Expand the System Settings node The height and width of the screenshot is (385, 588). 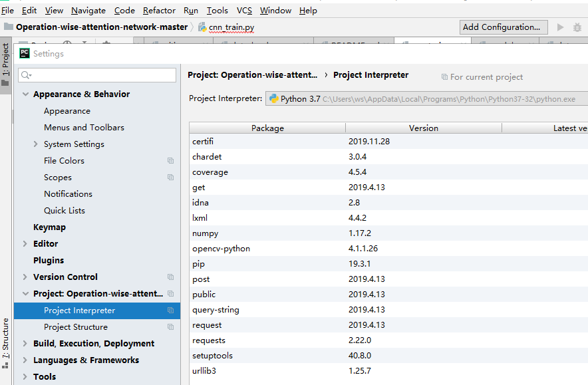click(36, 144)
